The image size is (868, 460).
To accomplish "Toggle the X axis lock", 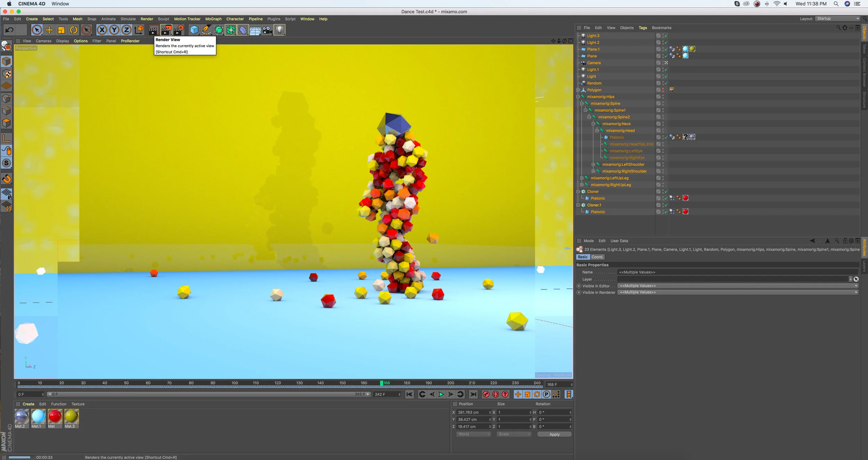I will point(102,30).
